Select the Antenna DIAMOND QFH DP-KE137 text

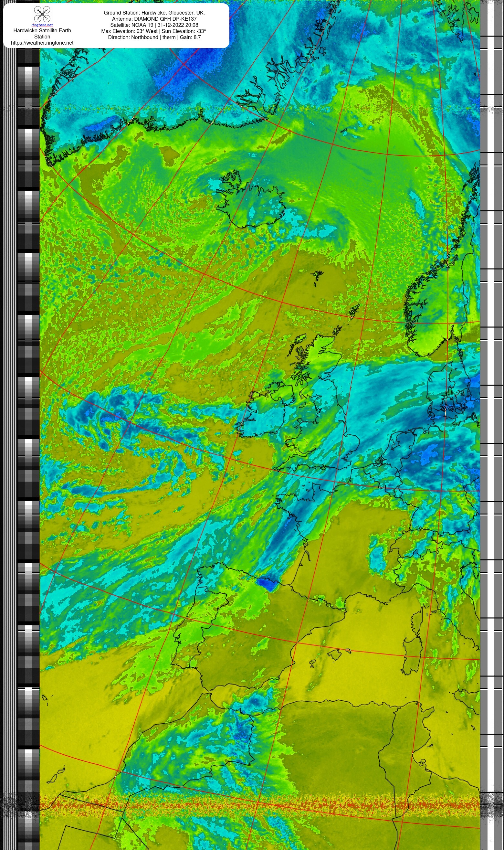coord(154,19)
